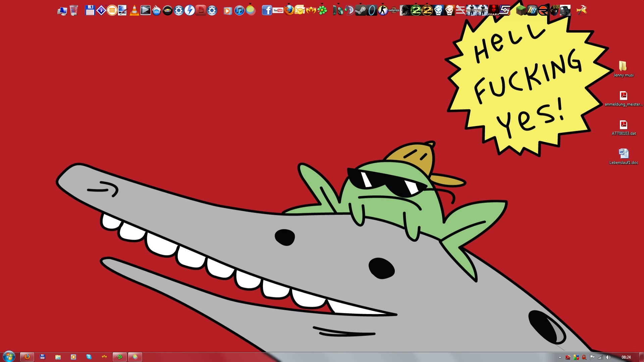Open Steam from the dock
644x362 pixels.
point(361,10)
